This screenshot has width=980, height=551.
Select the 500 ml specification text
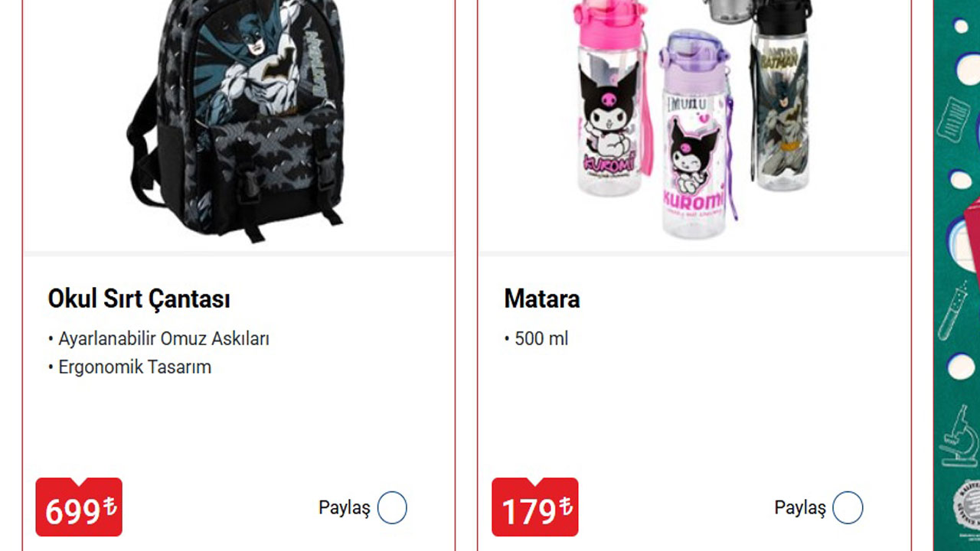pyautogui.click(x=536, y=338)
